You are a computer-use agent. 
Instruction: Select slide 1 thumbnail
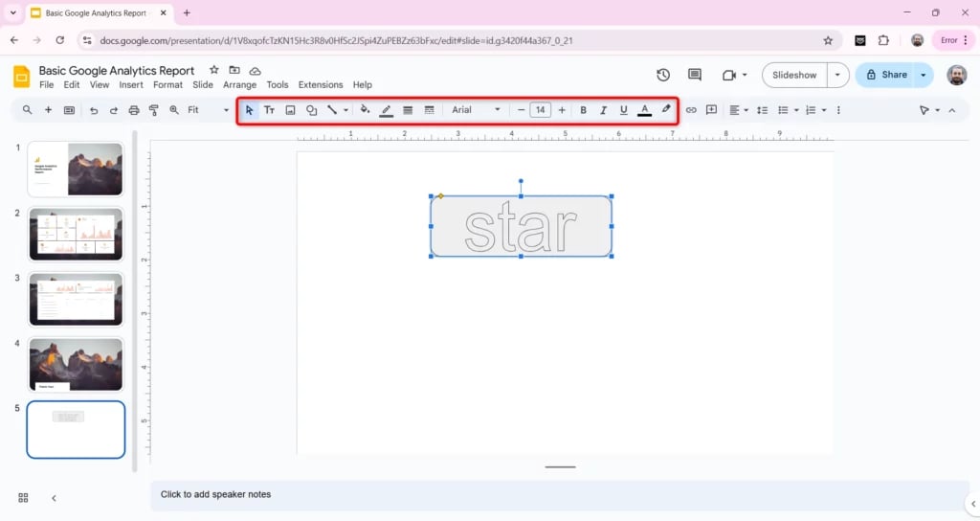click(76, 169)
